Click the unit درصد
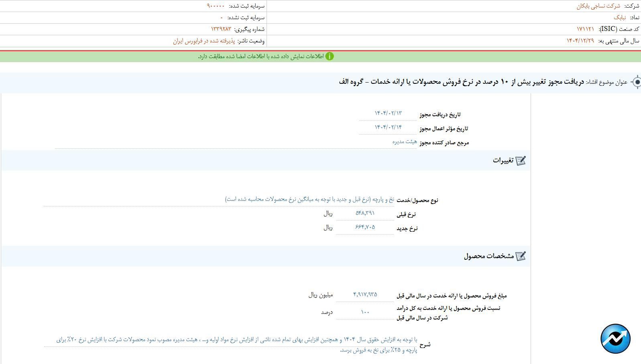Viewport: 641px width, 364px height. point(327,312)
